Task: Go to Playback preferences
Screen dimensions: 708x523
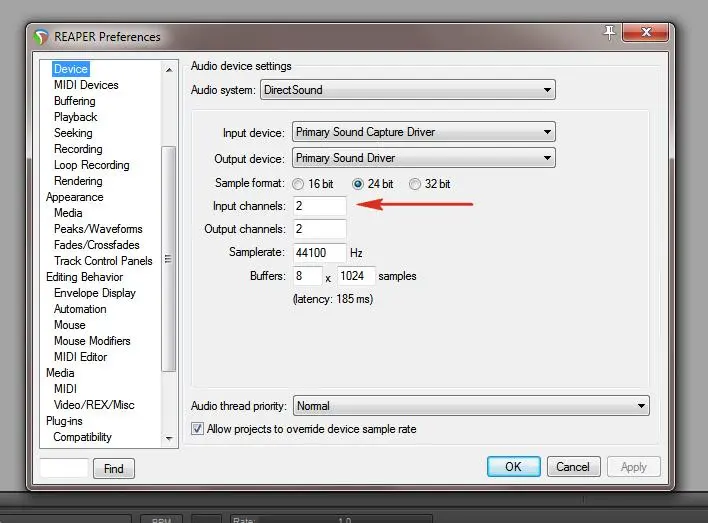Action: click(x=76, y=117)
